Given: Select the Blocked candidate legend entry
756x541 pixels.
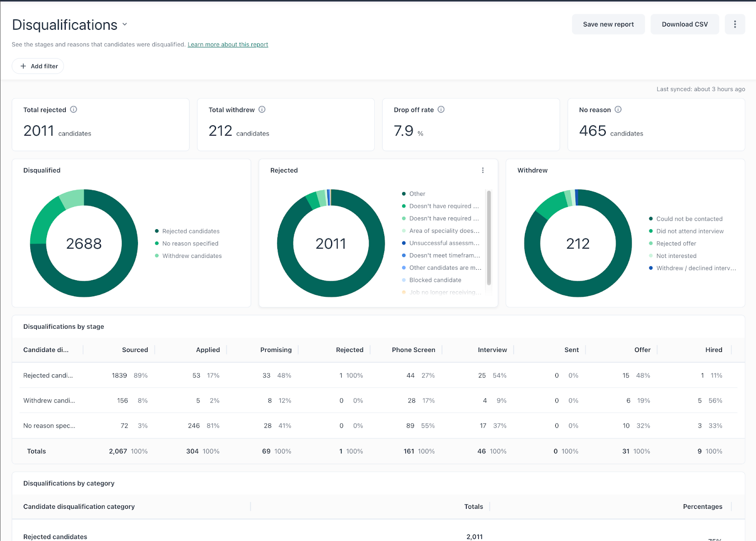Looking at the screenshot, I should tap(435, 280).
